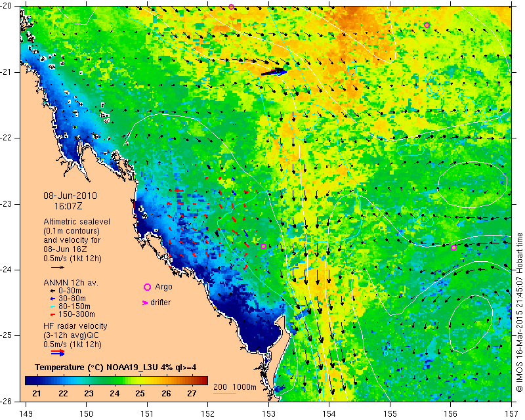Click the longitude axis label 151

[147, 414]
